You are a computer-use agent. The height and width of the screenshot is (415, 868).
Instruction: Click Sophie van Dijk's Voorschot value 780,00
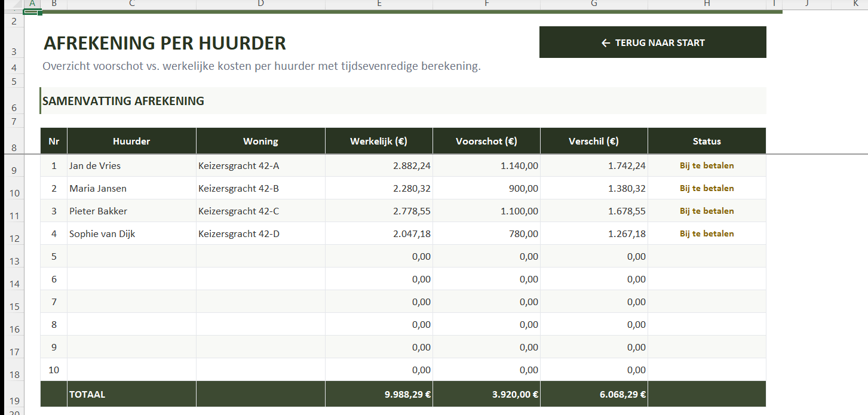[x=486, y=233]
